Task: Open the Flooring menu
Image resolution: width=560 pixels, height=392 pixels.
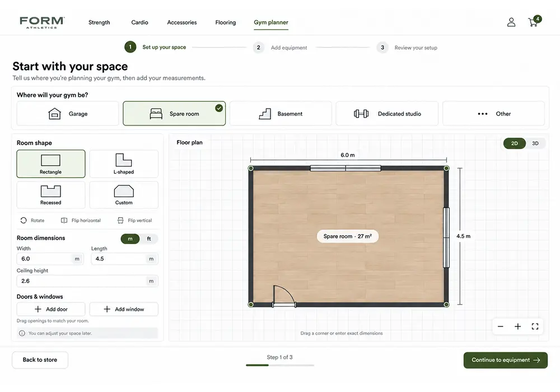Action: pyautogui.click(x=225, y=22)
